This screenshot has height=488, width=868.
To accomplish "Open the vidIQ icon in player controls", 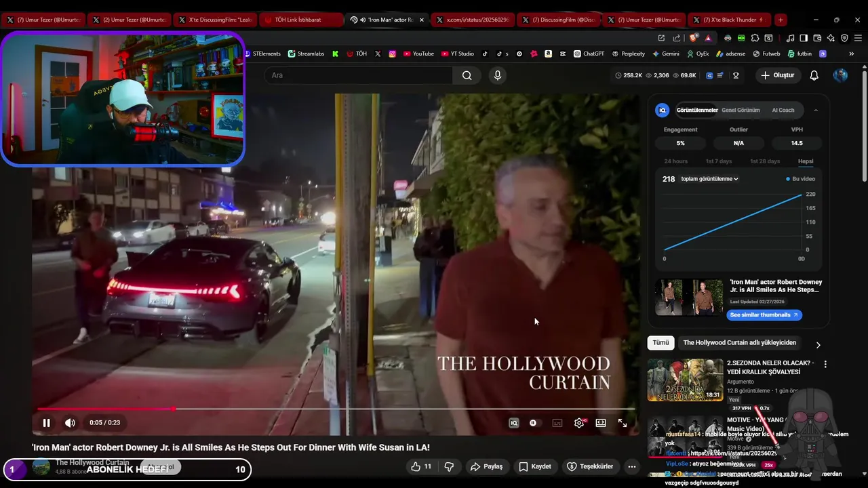I will click(514, 423).
